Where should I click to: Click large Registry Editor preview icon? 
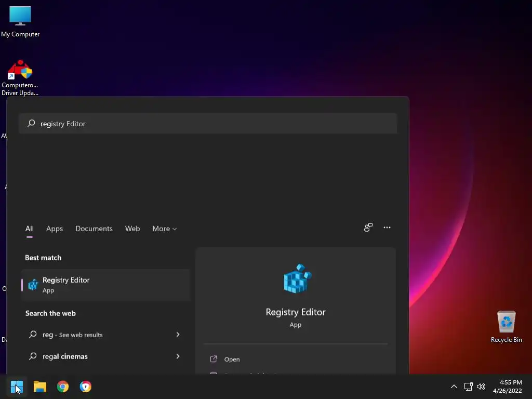coord(297,278)
